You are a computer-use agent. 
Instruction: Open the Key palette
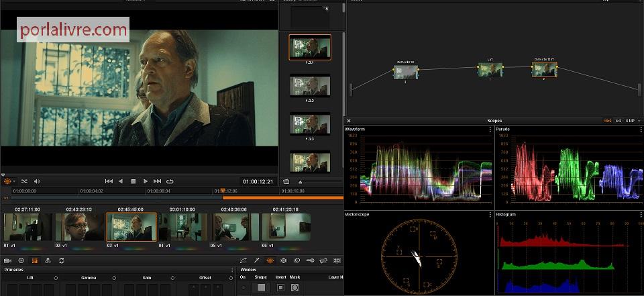(x=310, y=260)
